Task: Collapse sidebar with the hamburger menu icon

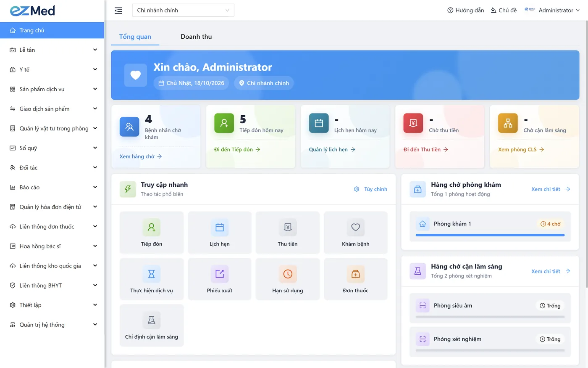Action: [x=118, y=11]
